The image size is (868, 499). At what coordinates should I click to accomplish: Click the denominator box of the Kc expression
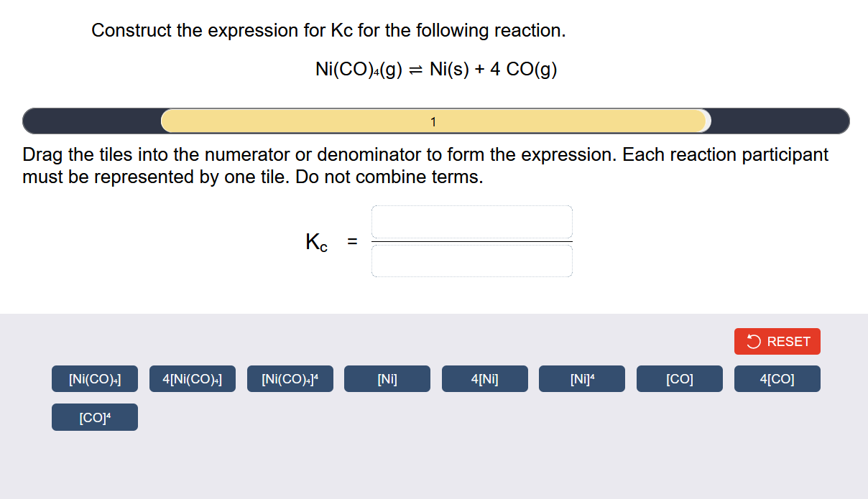pyautogui.click(x=471, y=259)
